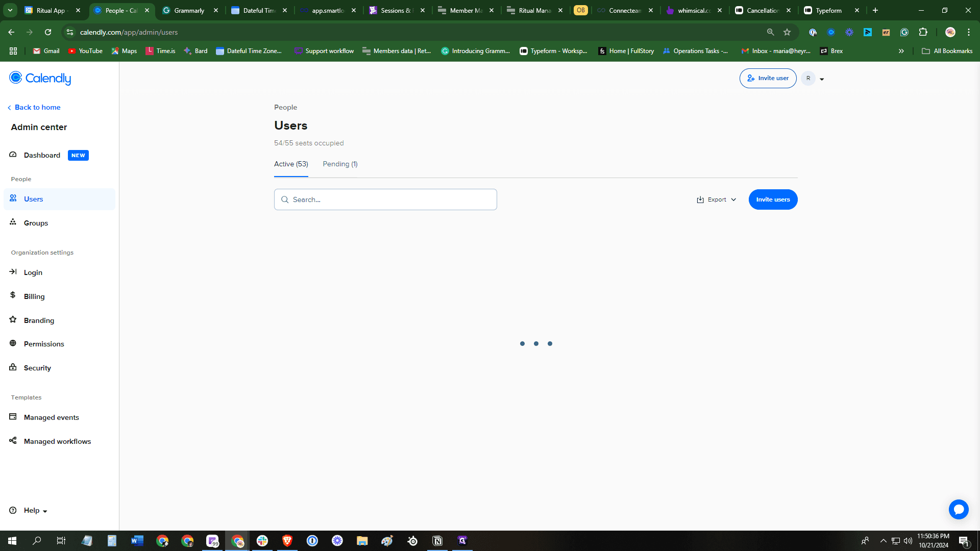Go back to home link
Screen dimensions: 980x551
click(34, 107)
